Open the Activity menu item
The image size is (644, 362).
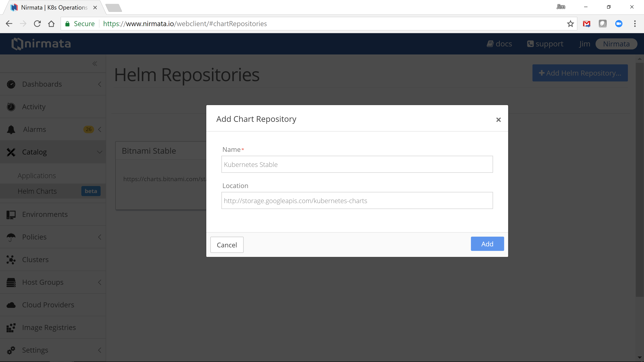pyautogui.click(x=34, y=107)
